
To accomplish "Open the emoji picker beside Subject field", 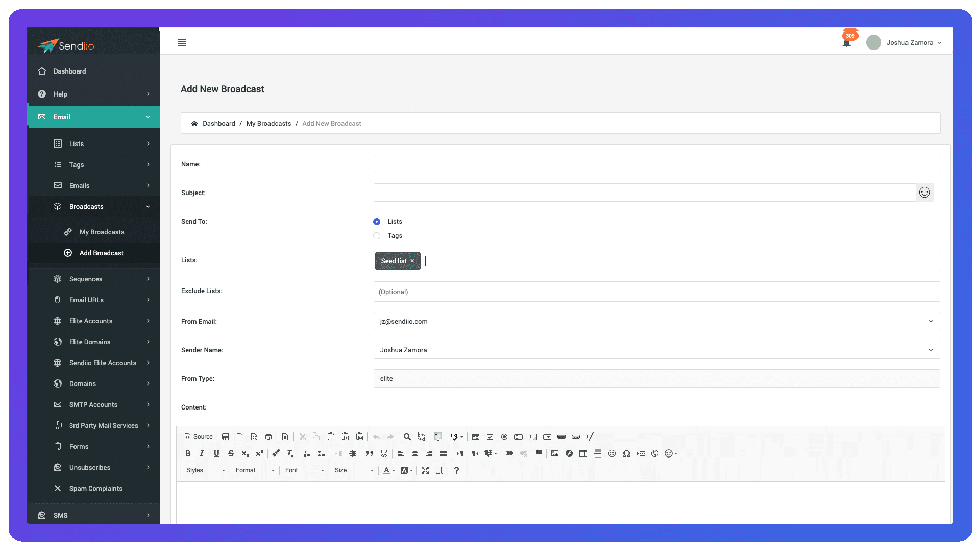I will click(x=924, y=193).
